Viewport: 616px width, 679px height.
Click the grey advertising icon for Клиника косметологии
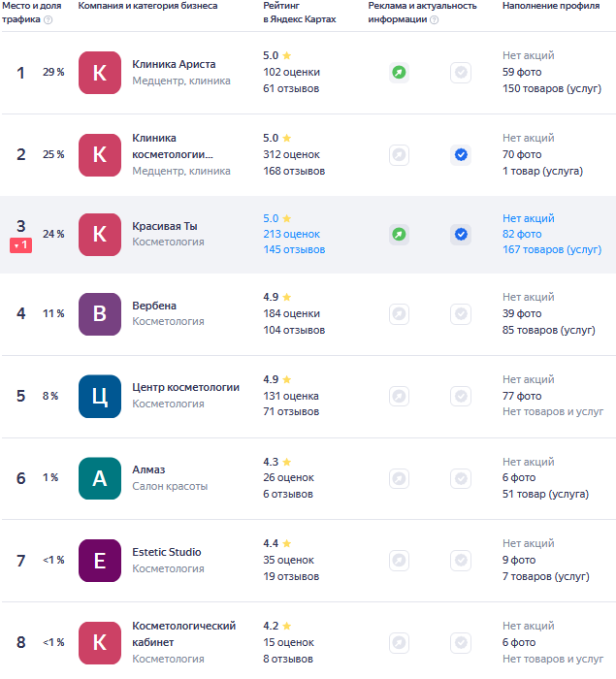pyautogui.click(x=399, y=154)
